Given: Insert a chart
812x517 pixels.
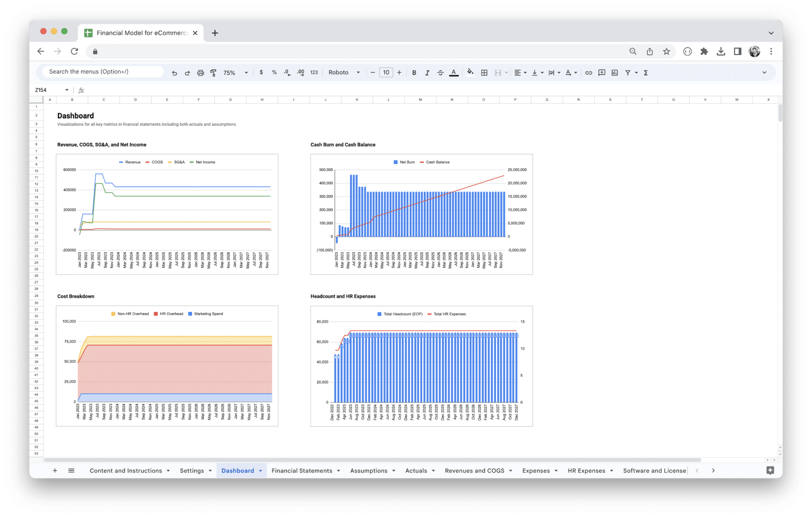Looking at the screenshot, I should click(x=615, y=72).
